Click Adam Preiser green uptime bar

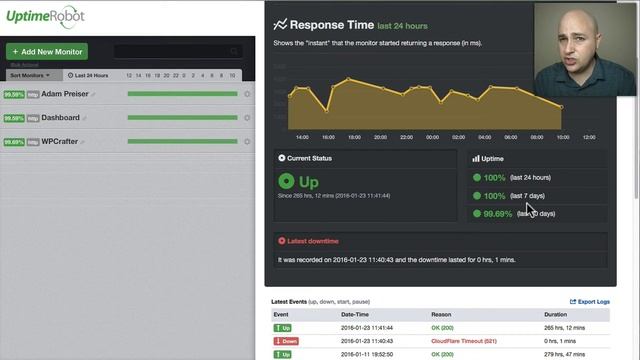182,94
